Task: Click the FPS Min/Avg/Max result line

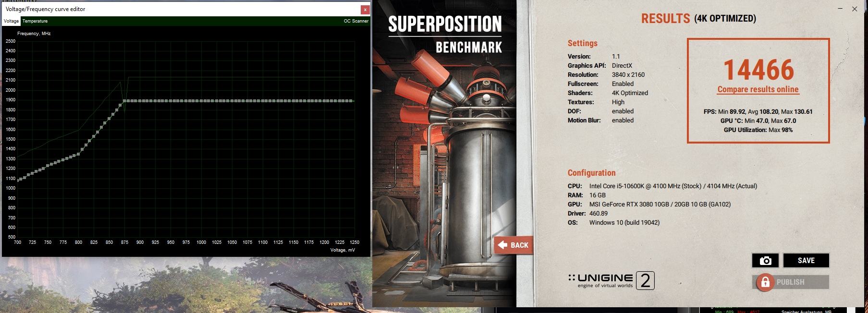Action: [x=758, y=112]
